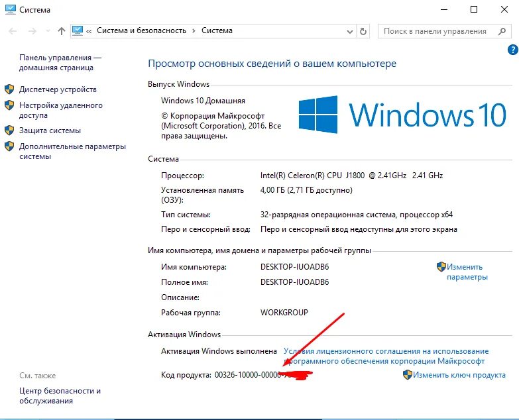Expand the address bar history dropdown
This screenshot has width=519, height=420.
[349, 31]
